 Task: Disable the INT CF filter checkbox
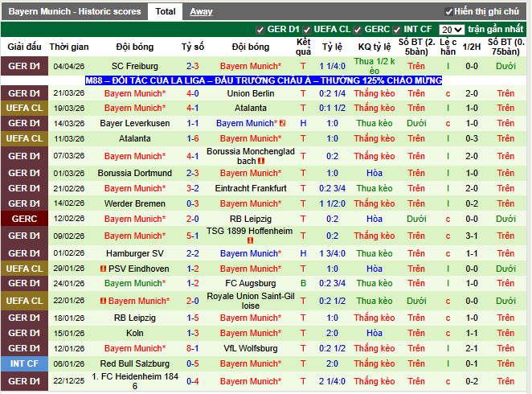point(399,30)
